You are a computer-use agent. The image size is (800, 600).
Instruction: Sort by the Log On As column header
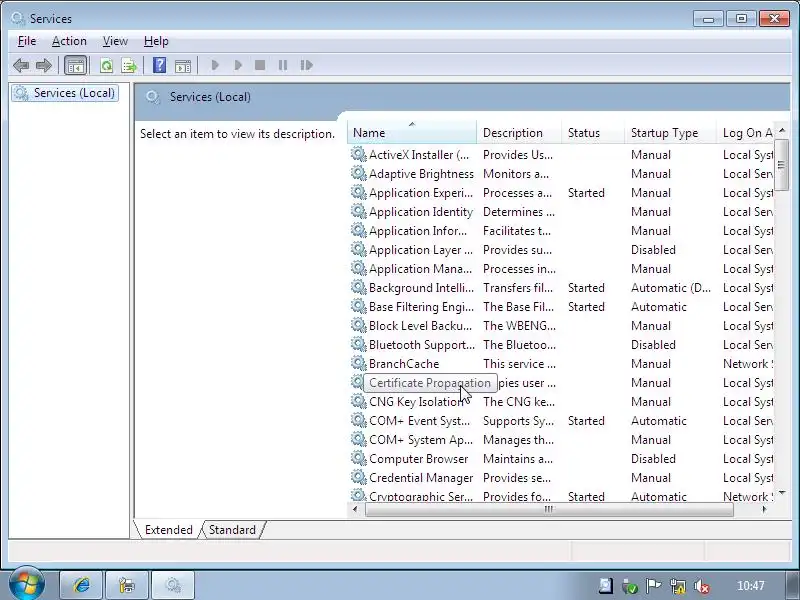pos(745,133)
